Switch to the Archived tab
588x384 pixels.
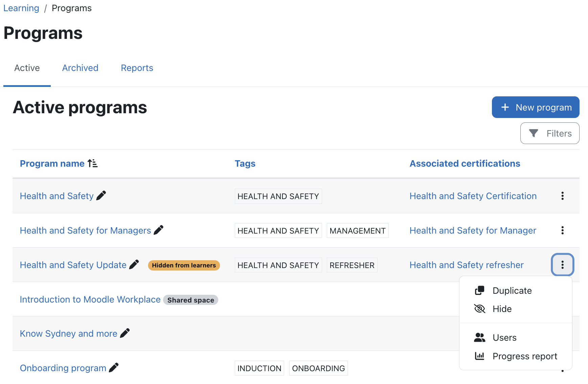click(80, 68)
